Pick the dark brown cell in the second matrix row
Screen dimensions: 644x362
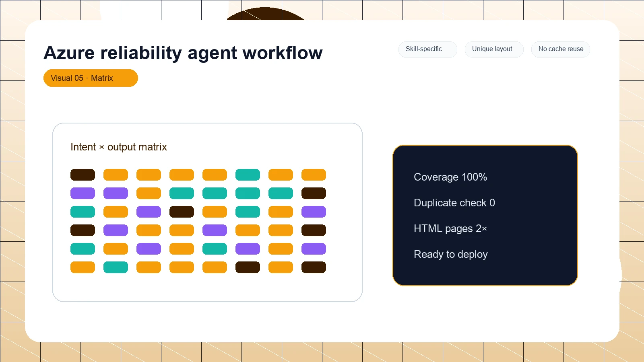pyautogui.click(x=314, y=193)
